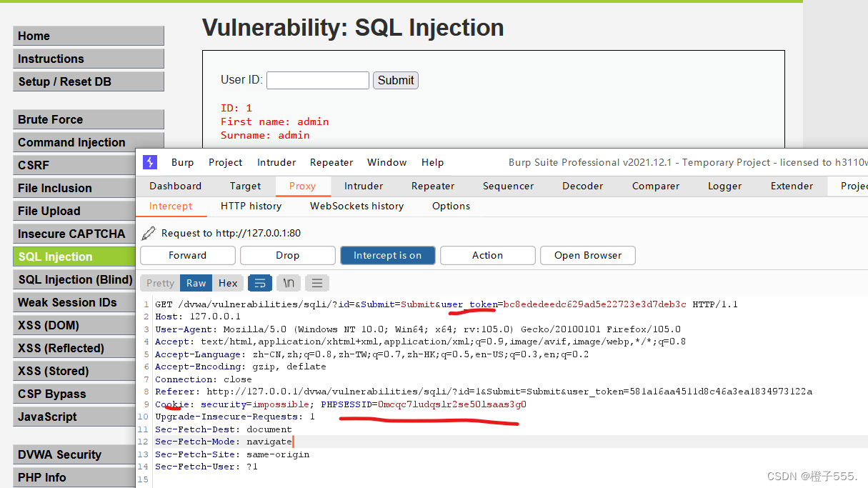The image size is (868, 488).
Task: Toggle word wrap with the wrap lines icon
Action: [259, 283]
